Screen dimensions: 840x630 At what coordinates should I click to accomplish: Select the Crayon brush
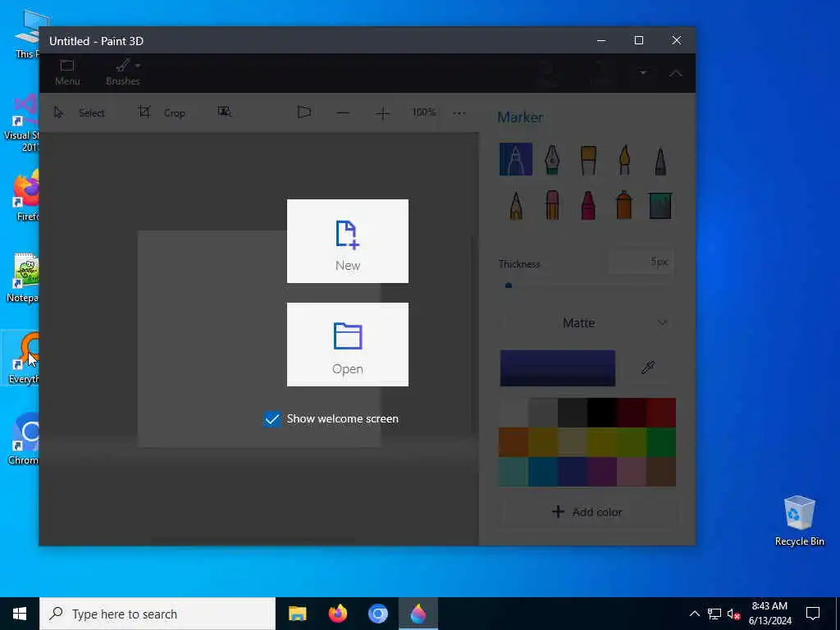(588, 205)
